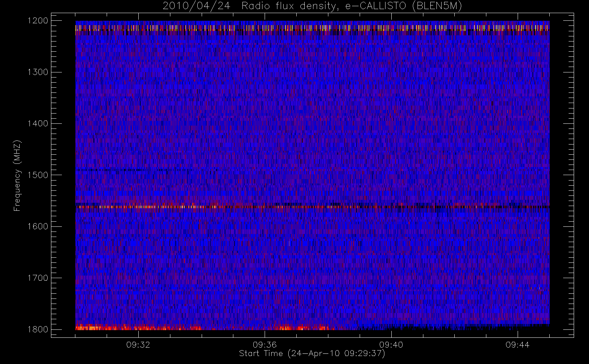Select the 1300 frequency tick label

pyautogui.click(x=38, y=72)
